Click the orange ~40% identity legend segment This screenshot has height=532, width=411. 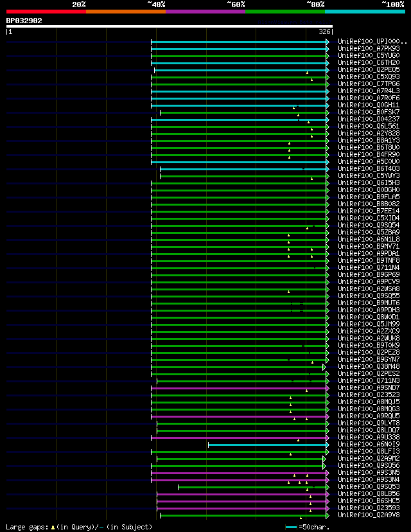[126, 12]
